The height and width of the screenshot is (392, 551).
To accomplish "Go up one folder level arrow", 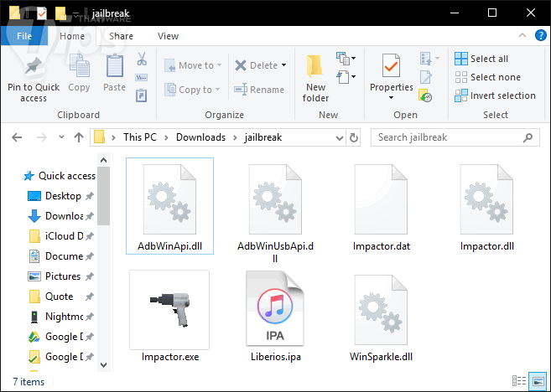I will (78, 137).
